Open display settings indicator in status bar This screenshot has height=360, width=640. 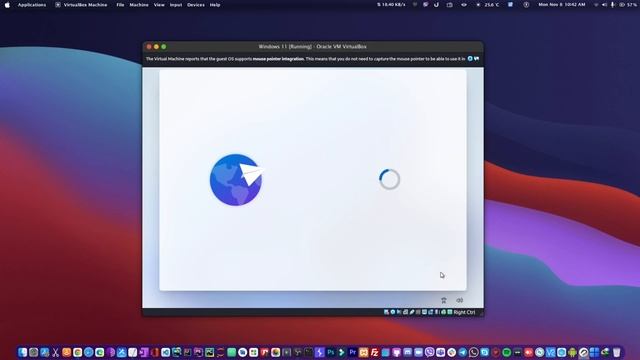[424, 312]
